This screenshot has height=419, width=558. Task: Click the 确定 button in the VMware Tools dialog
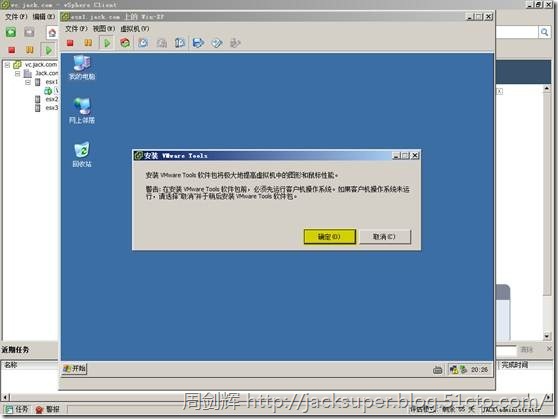[x=330, y=237]
